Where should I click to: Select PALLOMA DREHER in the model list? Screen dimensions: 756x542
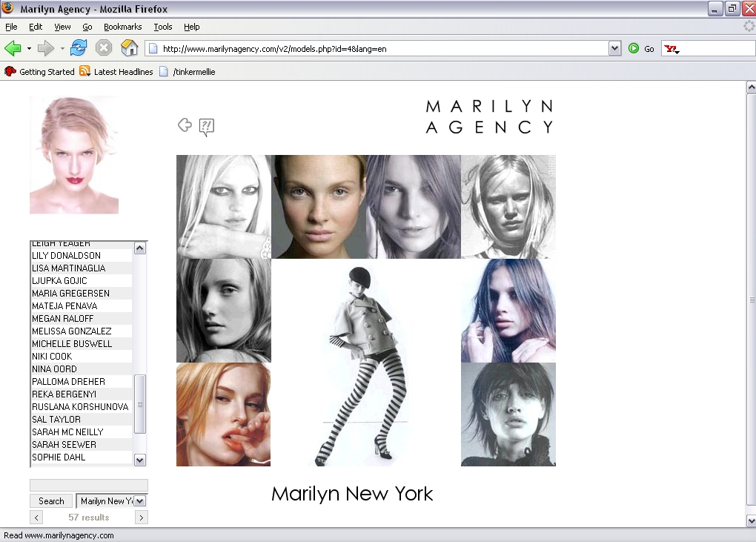point(82,381)
